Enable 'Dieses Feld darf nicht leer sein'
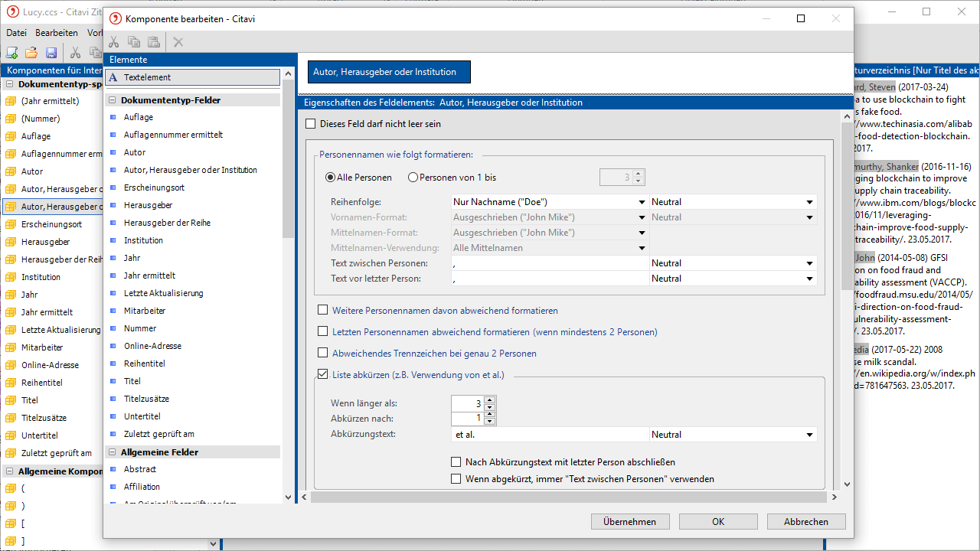Screen dimensions: 980x551 pos(311,124)
